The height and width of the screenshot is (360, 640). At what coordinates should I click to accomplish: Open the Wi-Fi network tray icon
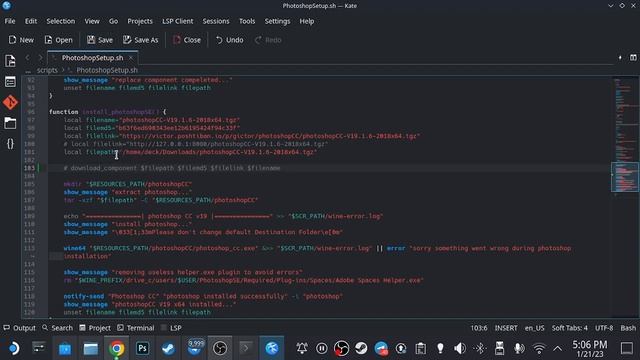(539, 348)
